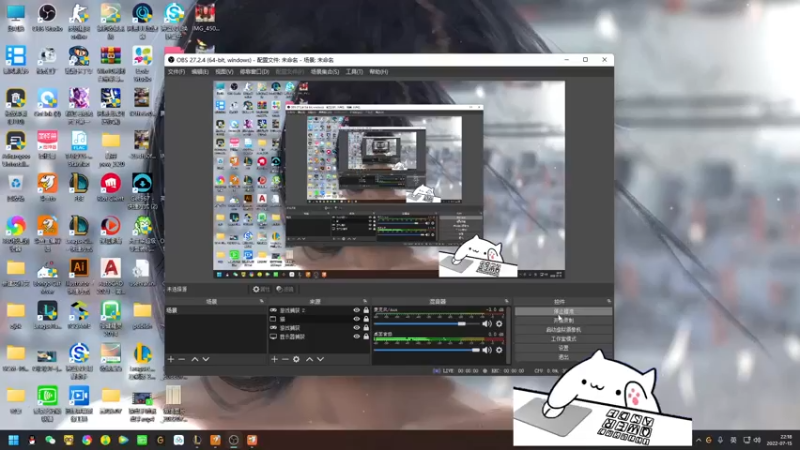This screenshot has height=450, width=800.
Task: Hide the third source via eye icon
Action: click(357, 328)
